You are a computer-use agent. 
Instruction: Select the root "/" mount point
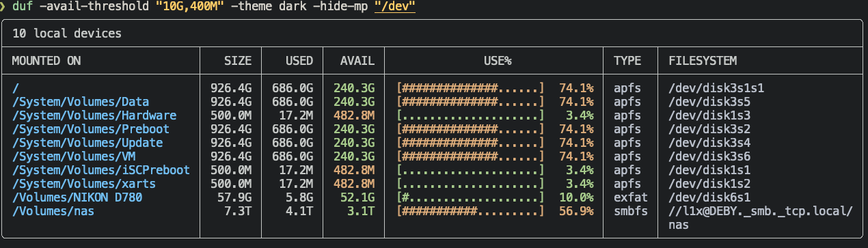tap(16, 88)
